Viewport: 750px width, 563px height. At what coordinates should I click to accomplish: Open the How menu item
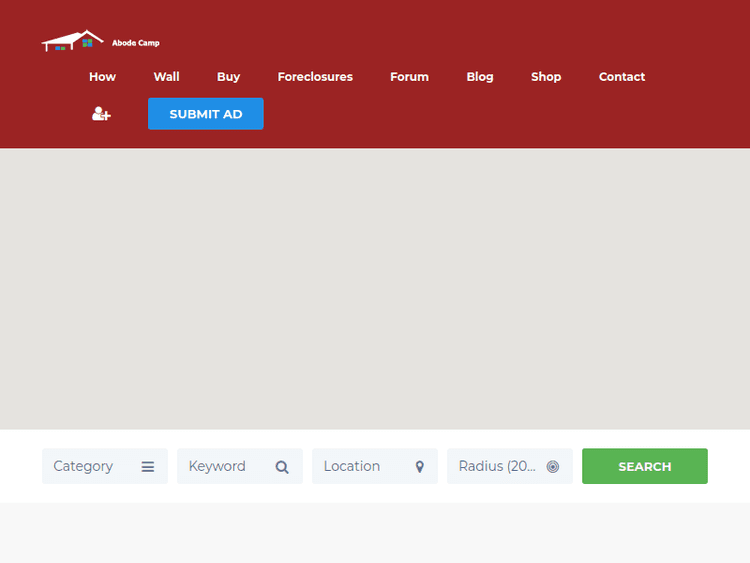[102, 77]
